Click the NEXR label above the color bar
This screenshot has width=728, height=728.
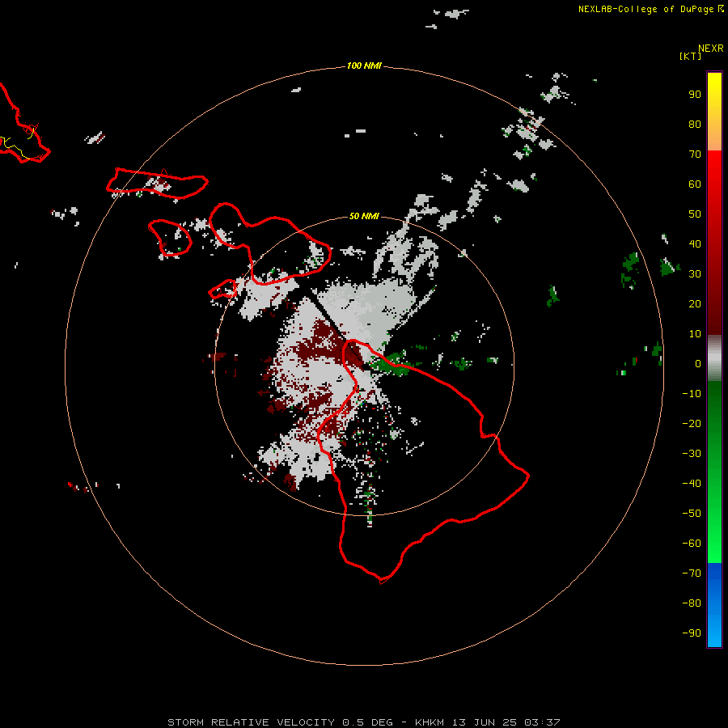(711, 49)
